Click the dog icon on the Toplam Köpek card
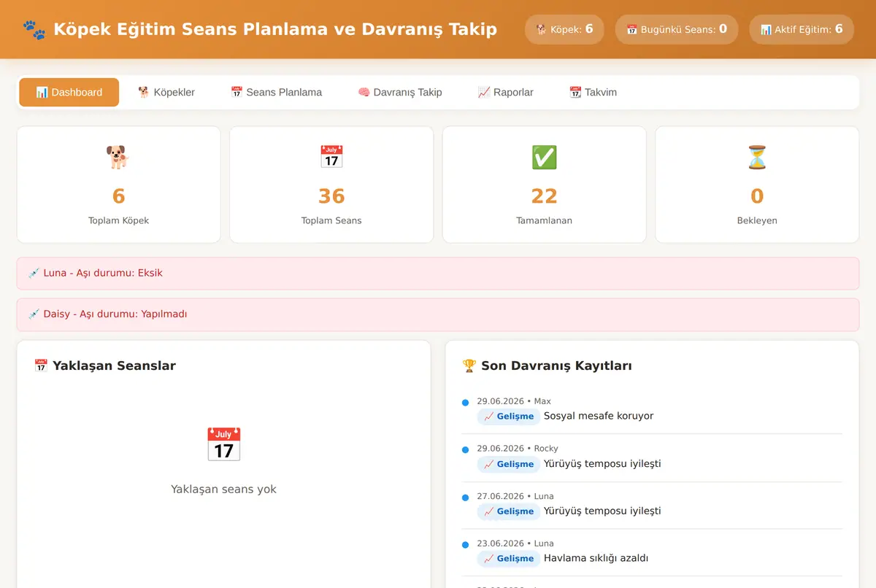The height and width of the screenshot is (588, 876). point(118,157)
